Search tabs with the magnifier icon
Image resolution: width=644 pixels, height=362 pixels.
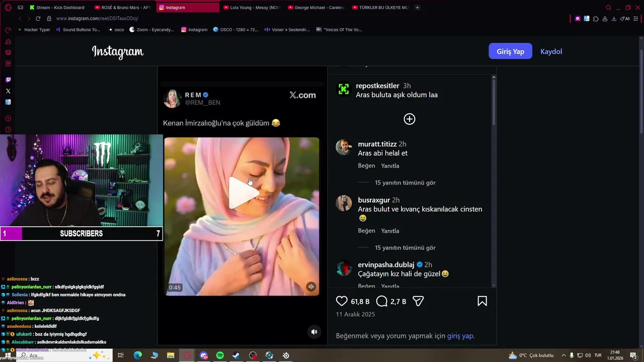[608, 8]
